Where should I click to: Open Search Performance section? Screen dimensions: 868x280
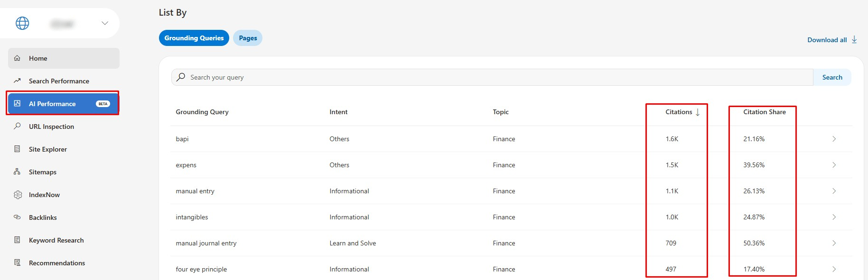pos(64,81)
